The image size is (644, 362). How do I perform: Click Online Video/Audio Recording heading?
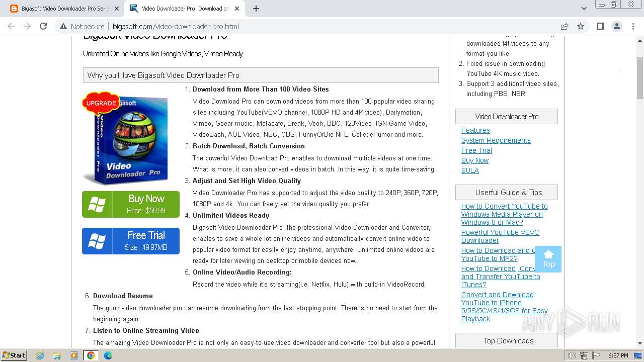point(242,272)
